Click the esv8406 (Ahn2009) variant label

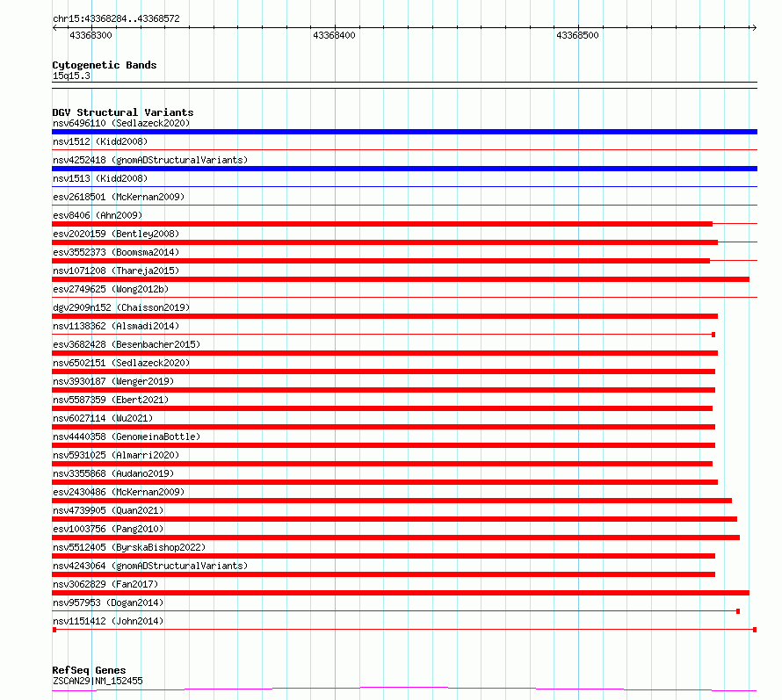point(98,215)
